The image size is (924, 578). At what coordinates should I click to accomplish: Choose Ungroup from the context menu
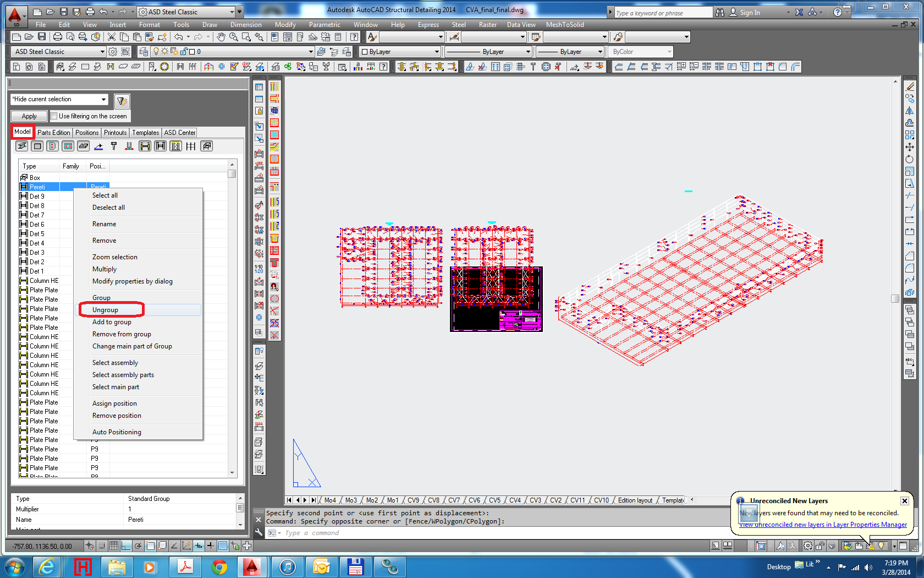(x=137, y=310)
